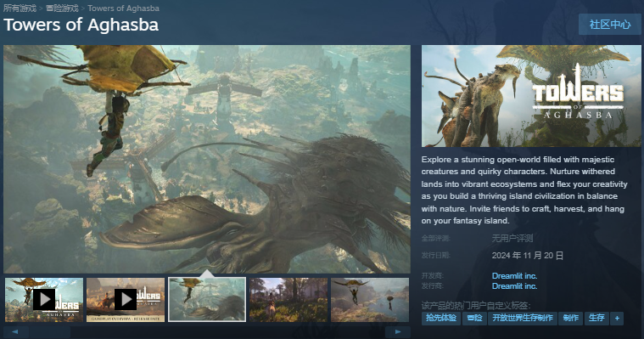Play the first trailer video thumbnail
644x339 pixels.
click(44, 300)
